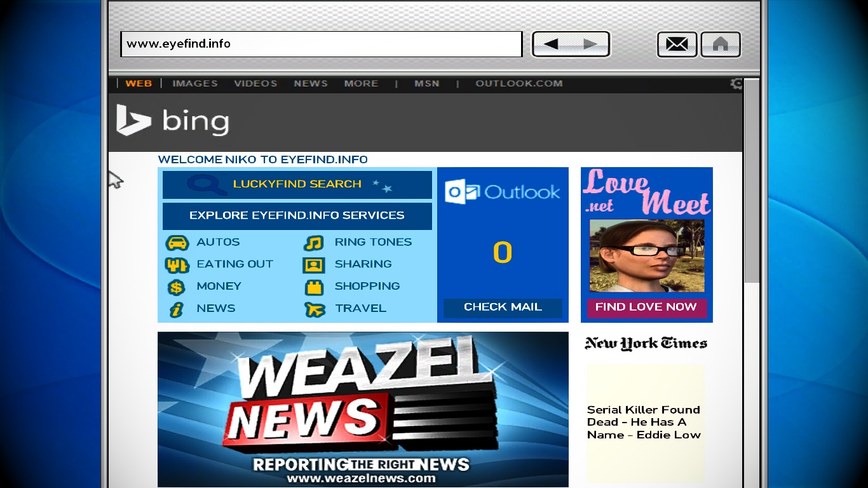The image size is (868, 488).
Task: Open the Ring Tones music note icon
Action: pyautogui.click(x=314, y=243)
